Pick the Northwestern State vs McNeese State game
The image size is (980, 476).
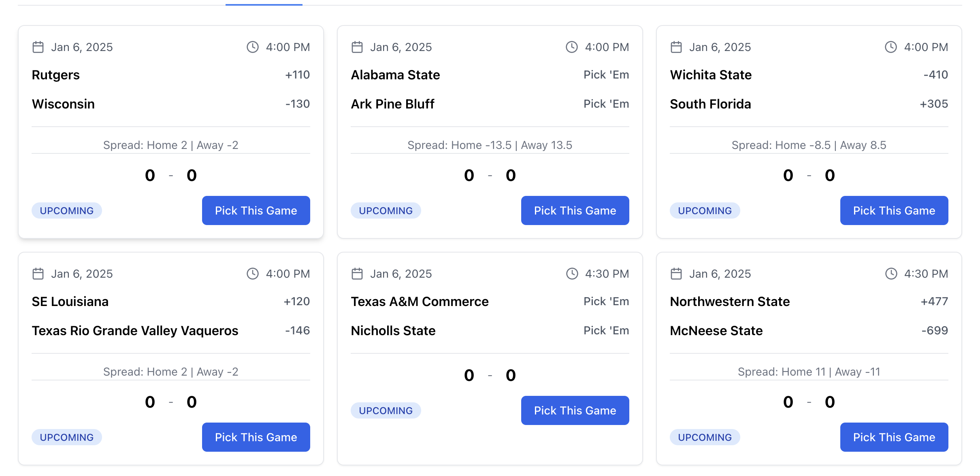[894, 437]
